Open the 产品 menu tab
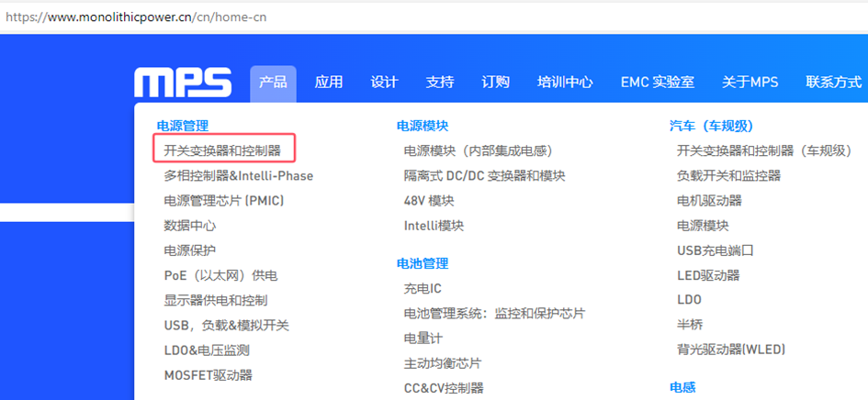The width and height of the screenshot is (868, 400). pyautogui.click(x=273, y=83)
